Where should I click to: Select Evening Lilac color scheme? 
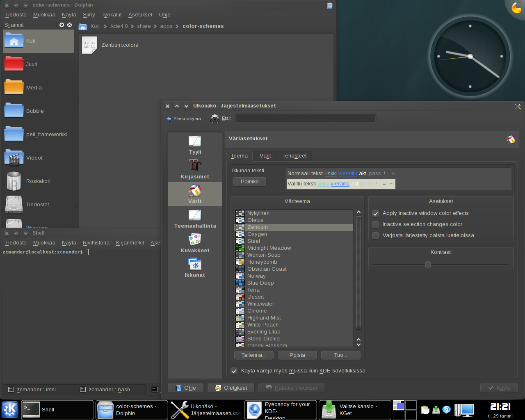click(x=294, y=332)
